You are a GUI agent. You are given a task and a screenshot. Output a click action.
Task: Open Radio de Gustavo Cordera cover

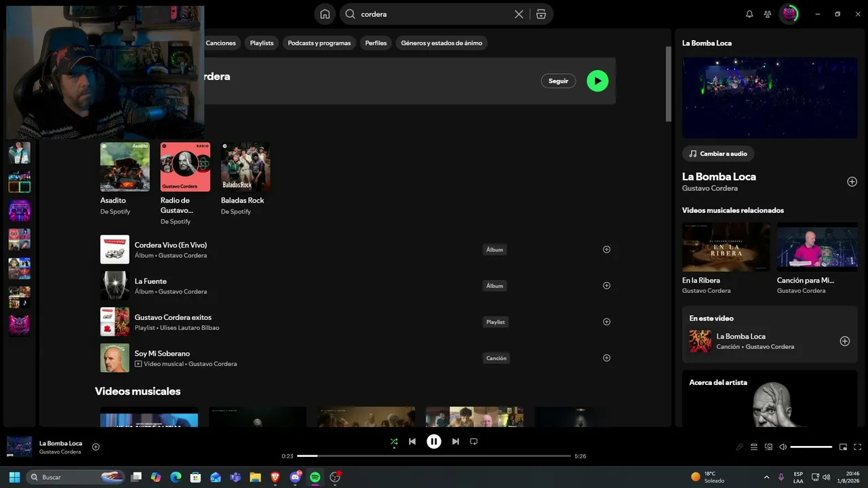point(185,167)
